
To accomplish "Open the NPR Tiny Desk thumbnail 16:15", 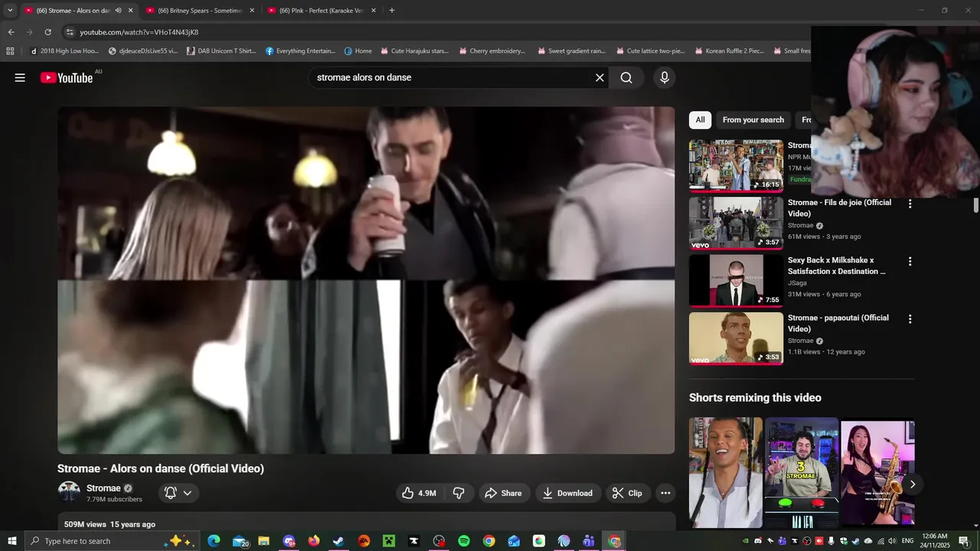I will click(736, 165).
